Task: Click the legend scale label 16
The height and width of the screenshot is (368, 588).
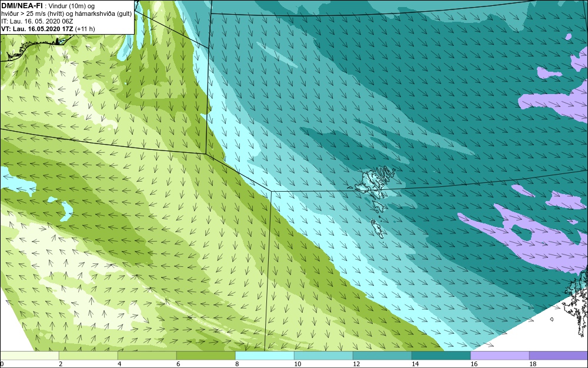Action: pyautogui.click(x=474, y=364)
